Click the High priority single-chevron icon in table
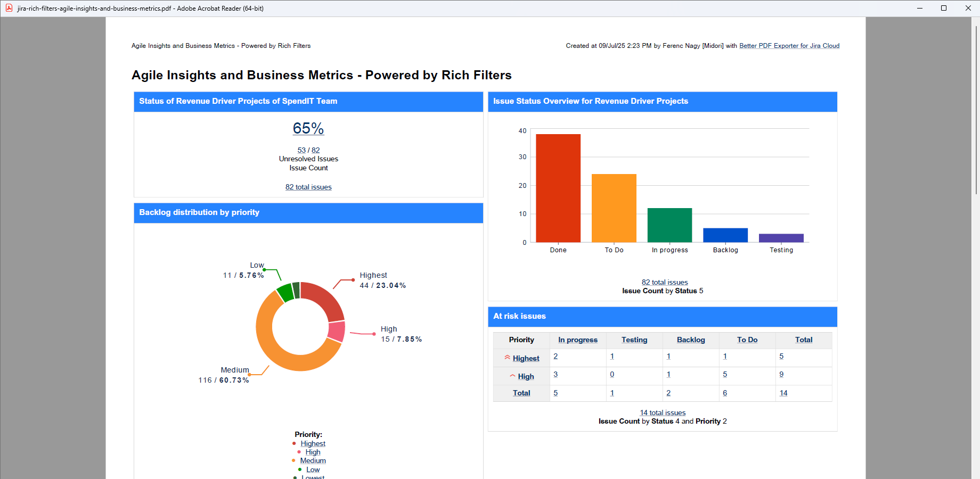980x479 pixels. coord(512,376)
